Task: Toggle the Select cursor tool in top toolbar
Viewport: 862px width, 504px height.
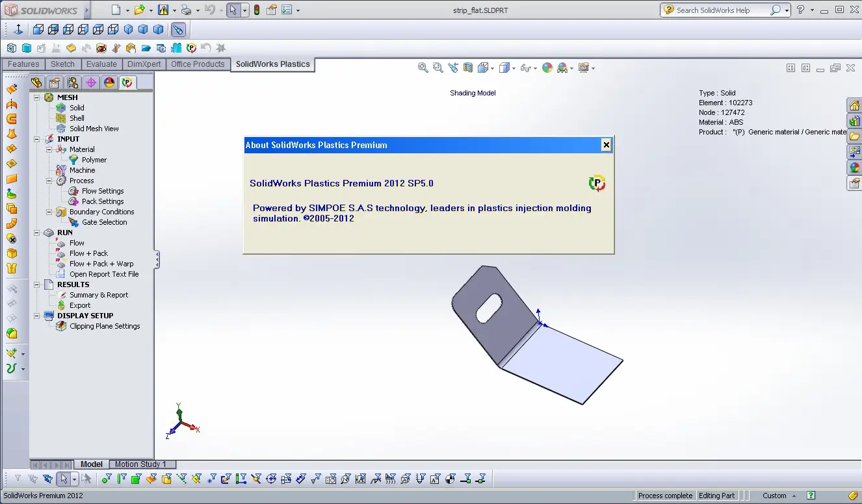Action: pyautogui.click(x=233, y=10)
